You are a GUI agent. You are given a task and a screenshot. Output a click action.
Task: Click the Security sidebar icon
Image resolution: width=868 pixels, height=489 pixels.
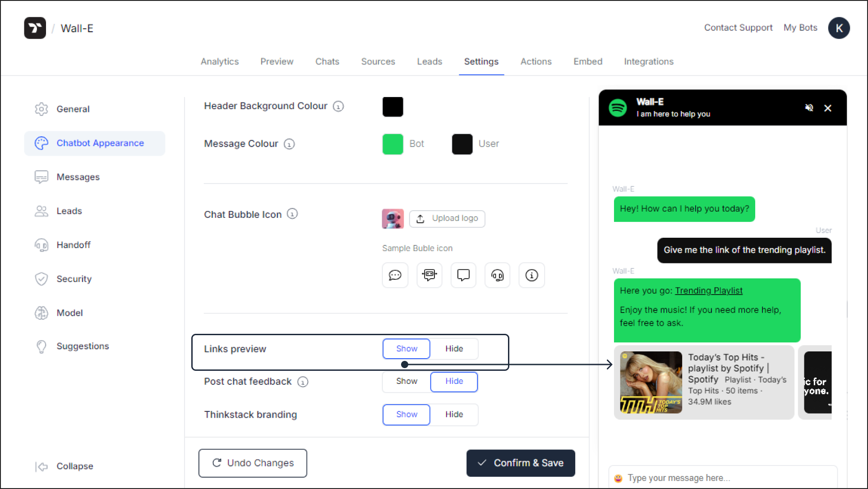41,278
